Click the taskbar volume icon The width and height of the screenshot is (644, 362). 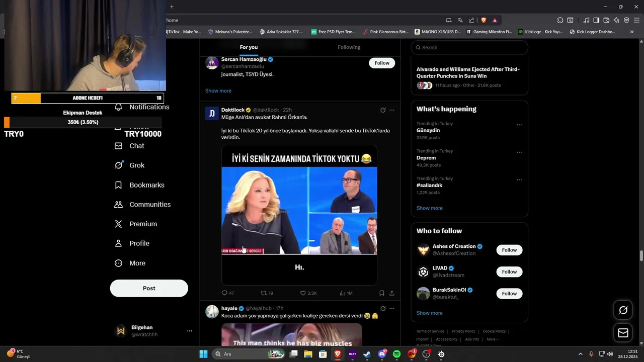610,354
